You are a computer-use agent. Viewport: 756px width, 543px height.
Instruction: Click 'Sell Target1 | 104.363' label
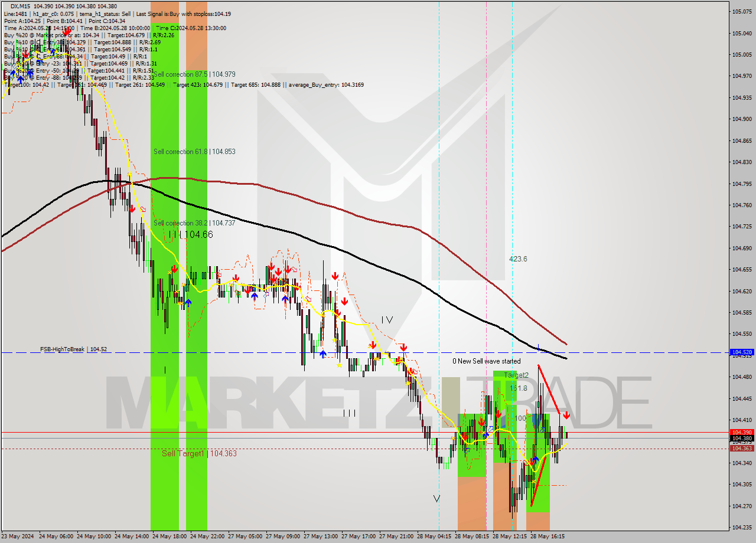200,453
